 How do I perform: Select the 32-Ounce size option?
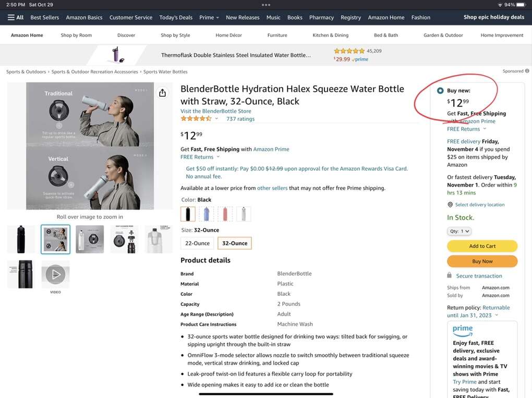tap(235, 243)
